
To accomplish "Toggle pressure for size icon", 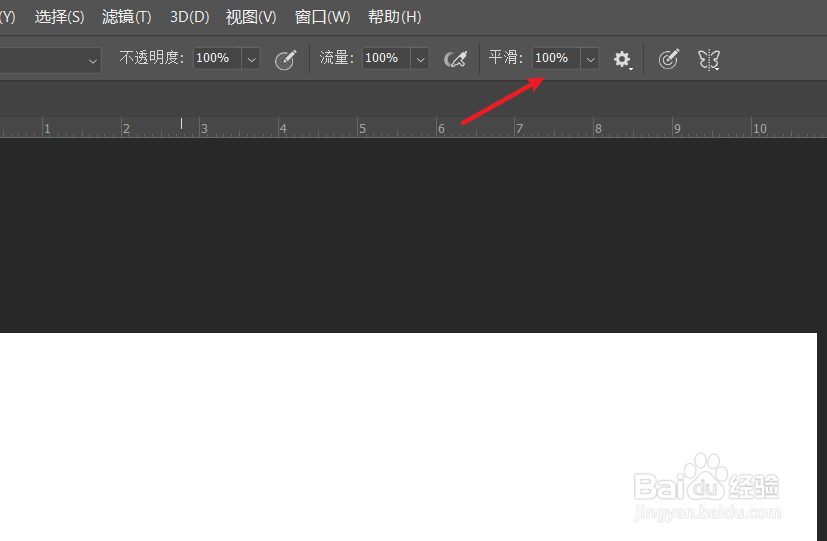I will (668, 59).
